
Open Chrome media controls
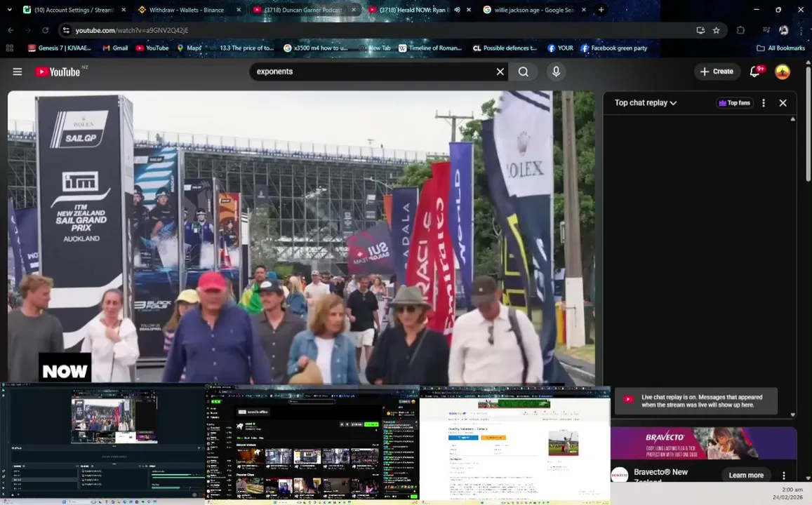point(766,31)
